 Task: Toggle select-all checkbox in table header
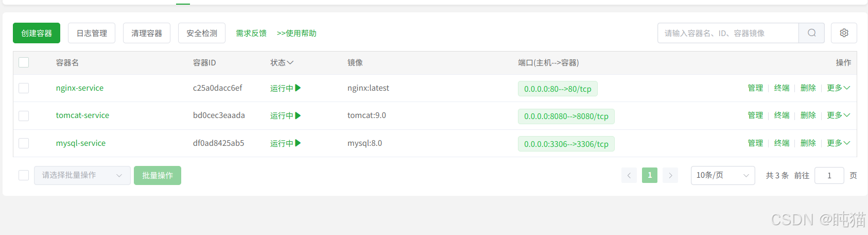tap(24, 62)
